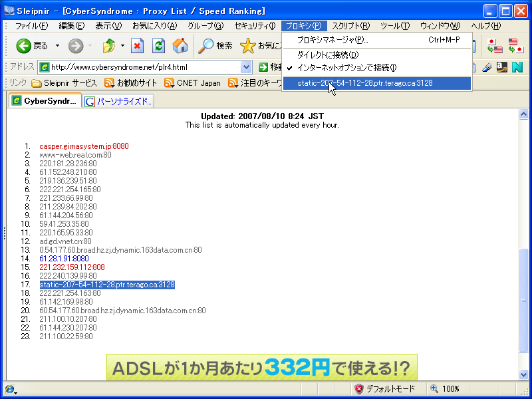Image resolution: width=532 pixels, height=399 pixels.
Task: Open the ウィンドウ(W) menu
Action: pos(440,26)
